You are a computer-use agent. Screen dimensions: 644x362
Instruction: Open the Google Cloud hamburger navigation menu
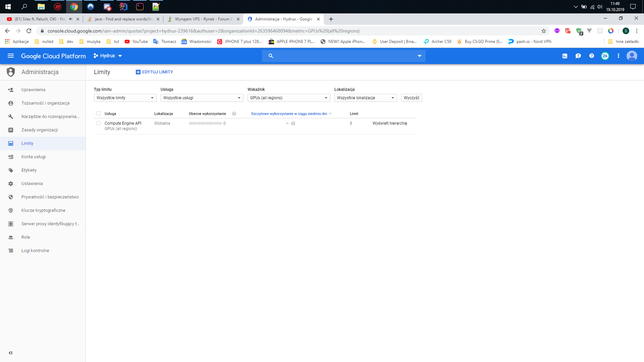coord(11,56)
